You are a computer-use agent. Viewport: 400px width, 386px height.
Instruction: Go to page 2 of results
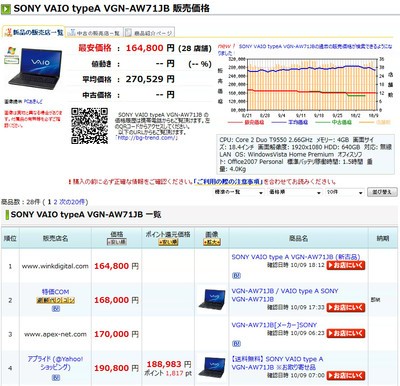(x=55, y=202)
